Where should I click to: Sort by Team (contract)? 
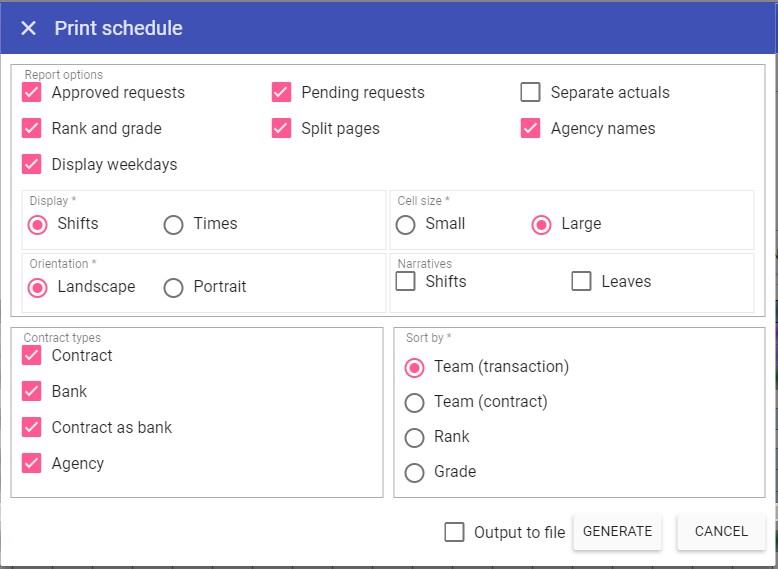point(414,403)
